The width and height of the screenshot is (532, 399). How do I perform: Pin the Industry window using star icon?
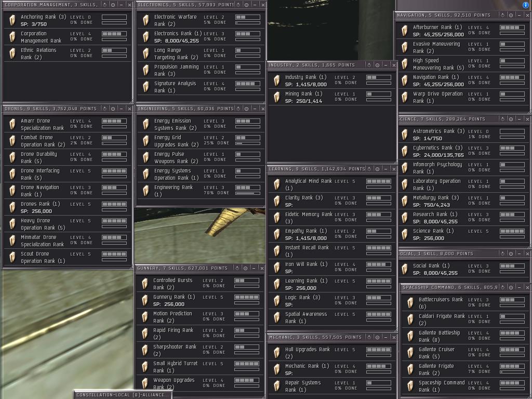[x=369, y=65]
